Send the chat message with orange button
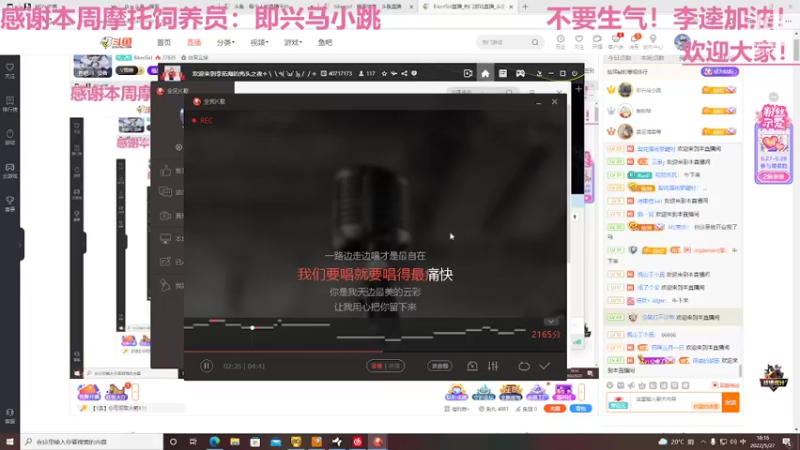 731,403
